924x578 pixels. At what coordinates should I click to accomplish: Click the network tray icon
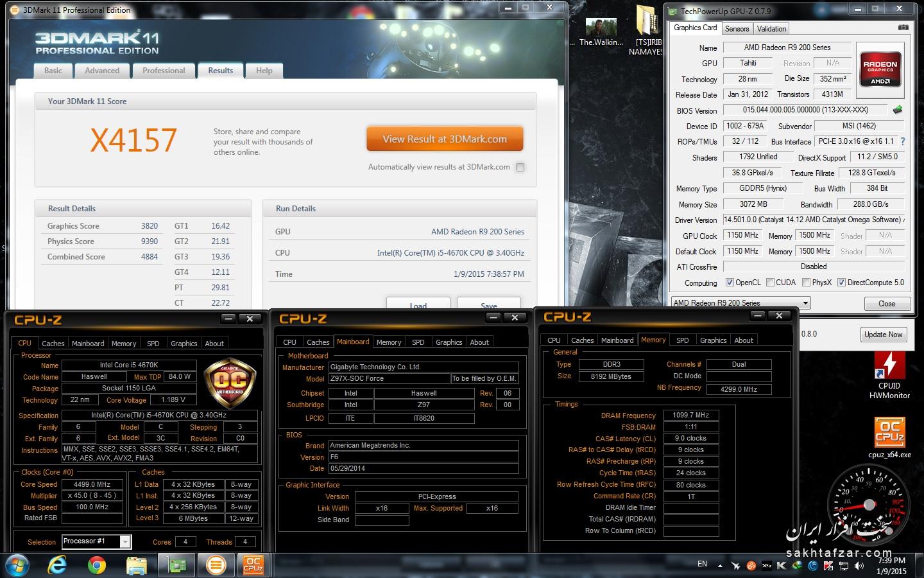click(843, 566)
